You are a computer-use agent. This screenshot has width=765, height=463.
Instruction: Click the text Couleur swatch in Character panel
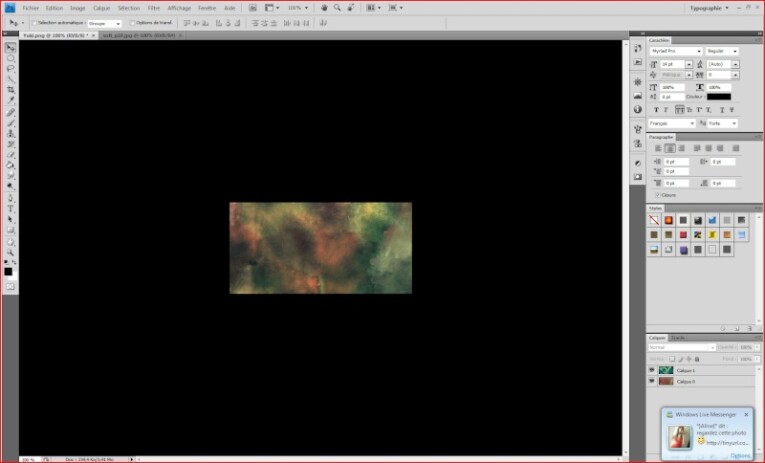click(x=719, y=97)
